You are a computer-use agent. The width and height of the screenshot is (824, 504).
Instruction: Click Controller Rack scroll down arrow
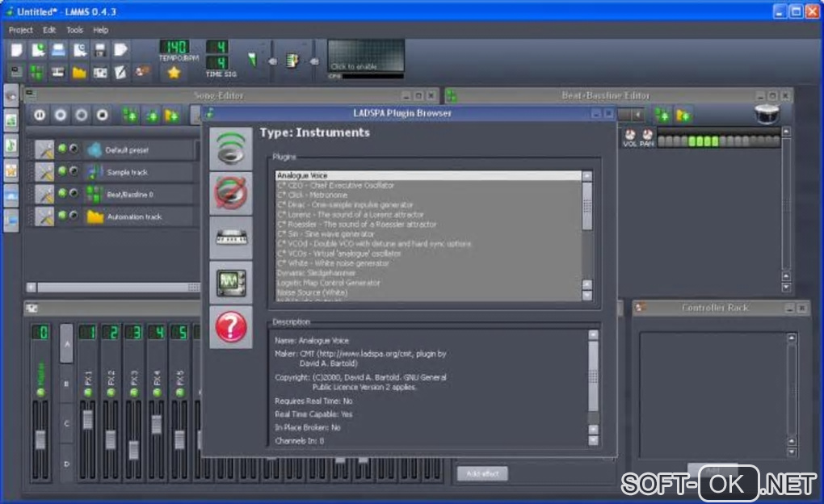792,452
